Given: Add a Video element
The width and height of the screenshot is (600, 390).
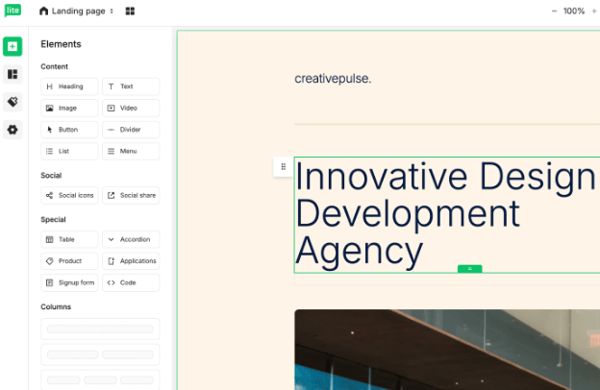Looking at the screenshot, I should (131, 108).
